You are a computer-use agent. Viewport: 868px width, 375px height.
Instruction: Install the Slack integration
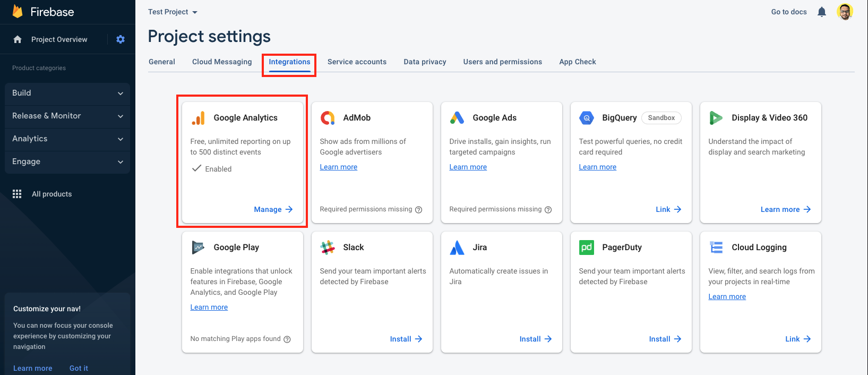(406, 339)
